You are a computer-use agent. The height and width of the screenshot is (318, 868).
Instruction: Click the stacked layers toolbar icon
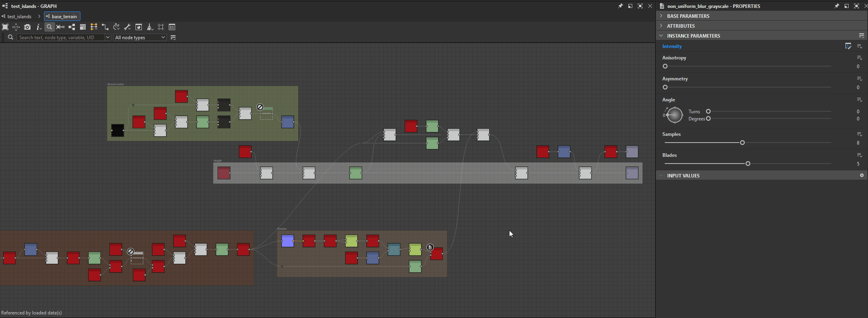83,27
